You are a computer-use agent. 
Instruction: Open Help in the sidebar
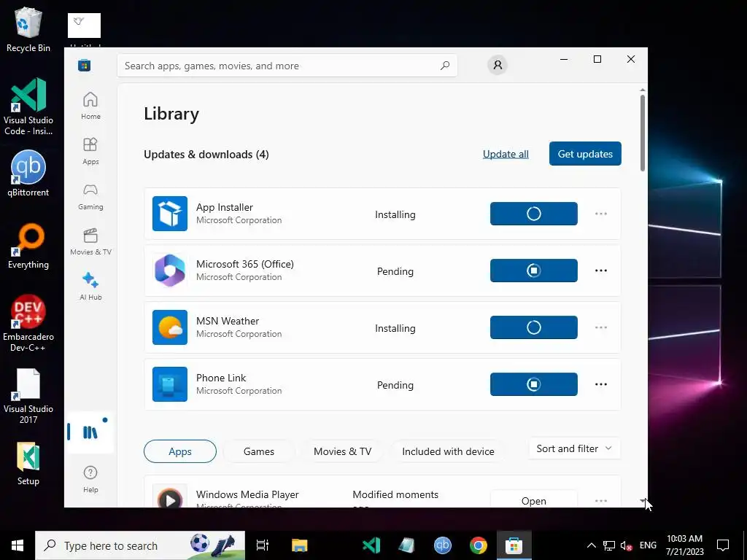(90, 479)
